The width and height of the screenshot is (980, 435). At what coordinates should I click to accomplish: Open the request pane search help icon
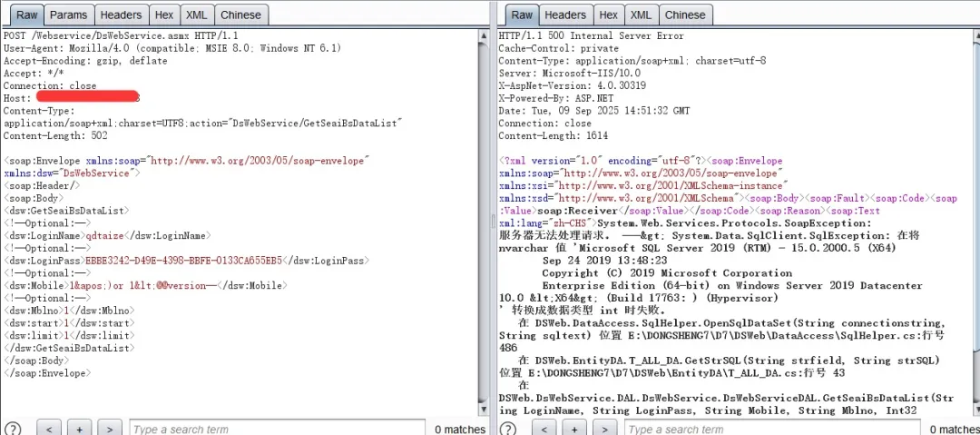(x=12, y=429)
